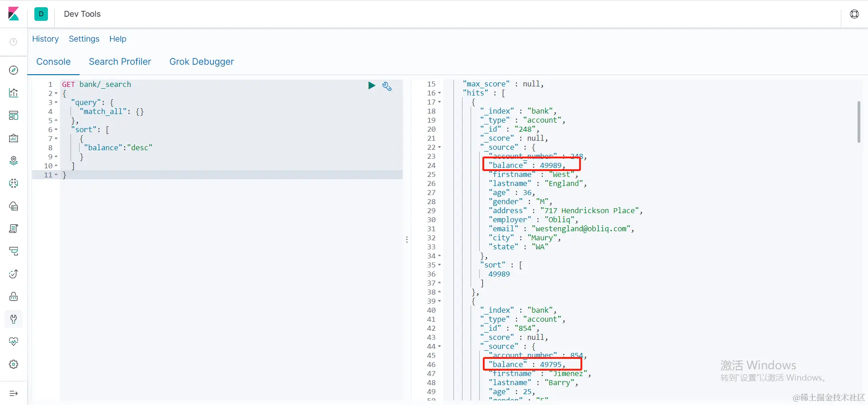The width and height of the screenshot is (868, 405).
Task: Click the "age" : 36 output line
Action: pyautogui.click(x=512, y=193)
